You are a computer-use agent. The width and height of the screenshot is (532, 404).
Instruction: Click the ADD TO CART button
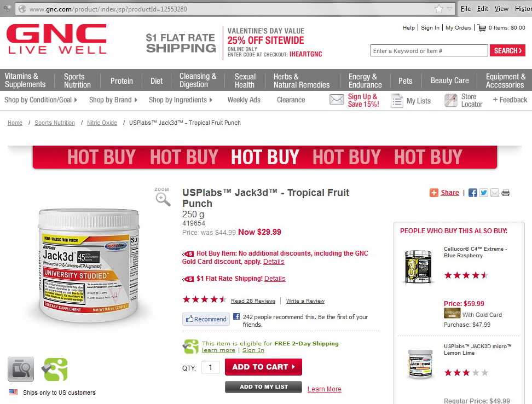[x=263, y=367]
